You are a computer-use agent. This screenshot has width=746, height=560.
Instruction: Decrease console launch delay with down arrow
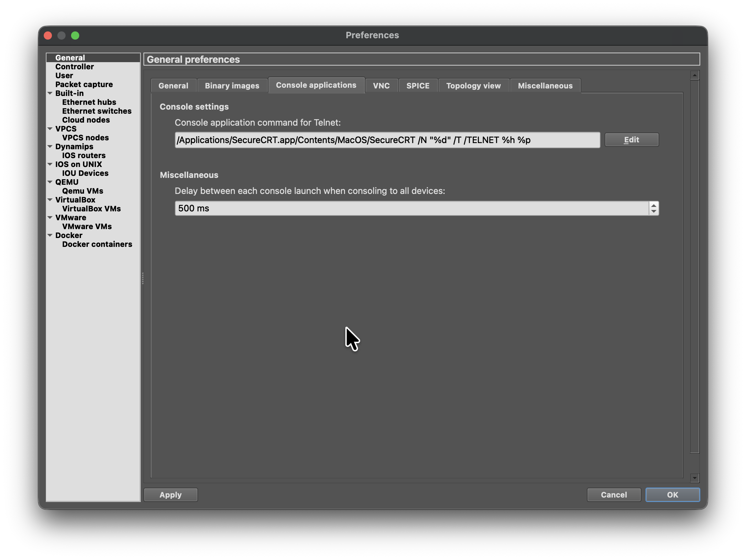[653, 211]
